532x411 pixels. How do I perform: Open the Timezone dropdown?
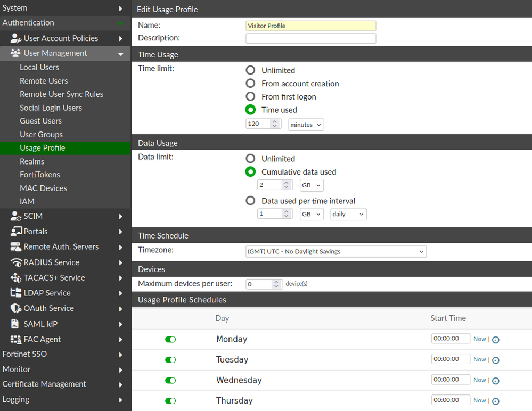click(x=335, y=251)
